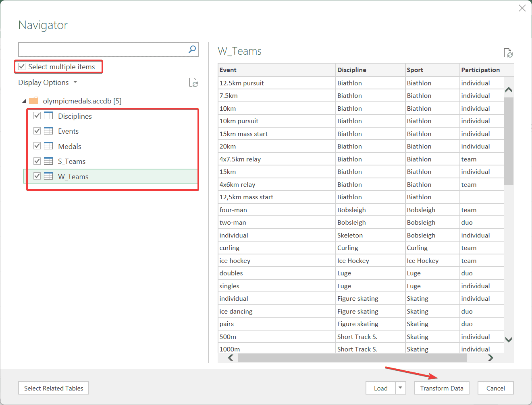Viewport: 532px width, 405px height.
Task: Click the '500m' event cell
Action: click(276, 337)
